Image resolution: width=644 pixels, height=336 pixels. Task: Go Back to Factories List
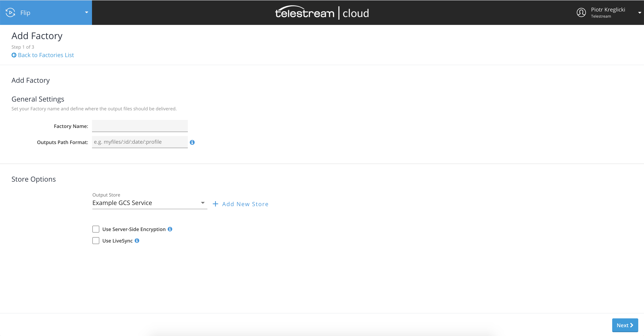tap(46, 55)
